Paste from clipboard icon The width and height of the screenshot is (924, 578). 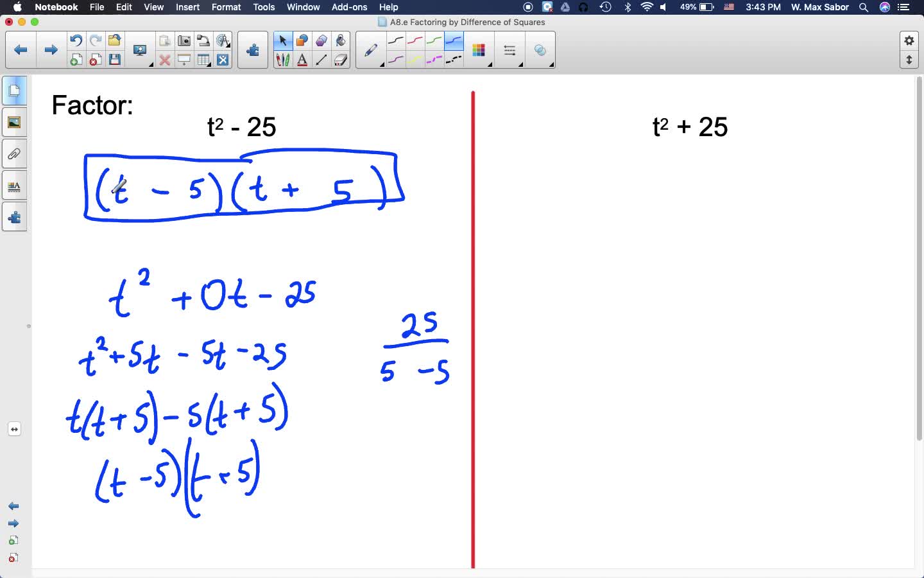tap(165, 40)
